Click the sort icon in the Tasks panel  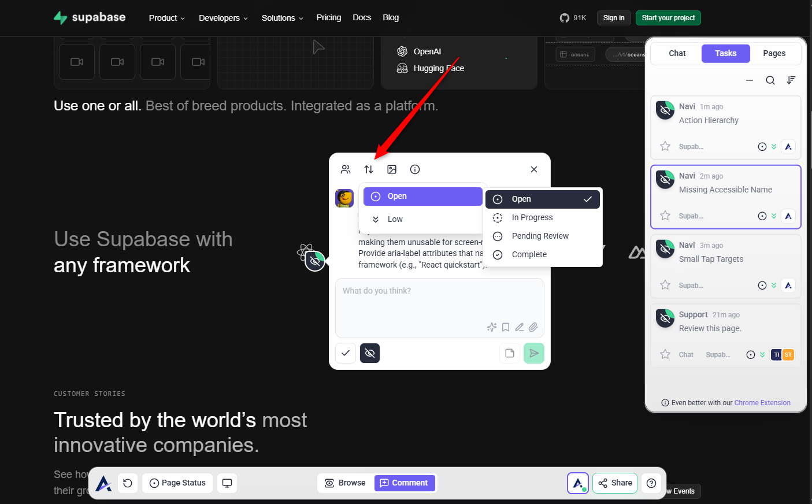(x=791, y=80)
